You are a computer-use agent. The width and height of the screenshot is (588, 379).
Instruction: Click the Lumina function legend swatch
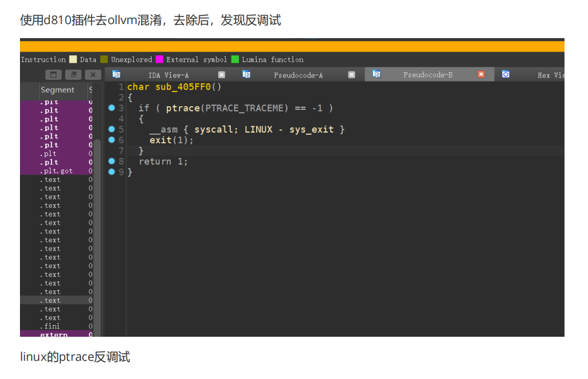(235, 59)
